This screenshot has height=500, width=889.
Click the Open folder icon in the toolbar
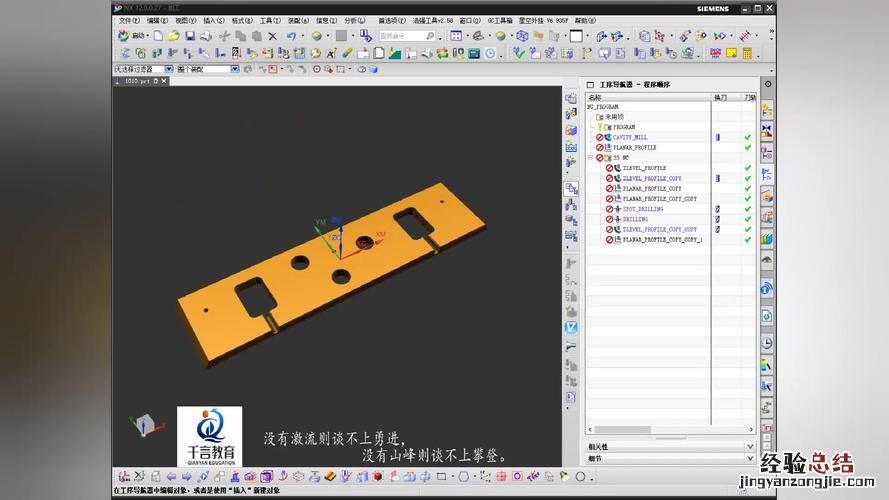point(173,36)
